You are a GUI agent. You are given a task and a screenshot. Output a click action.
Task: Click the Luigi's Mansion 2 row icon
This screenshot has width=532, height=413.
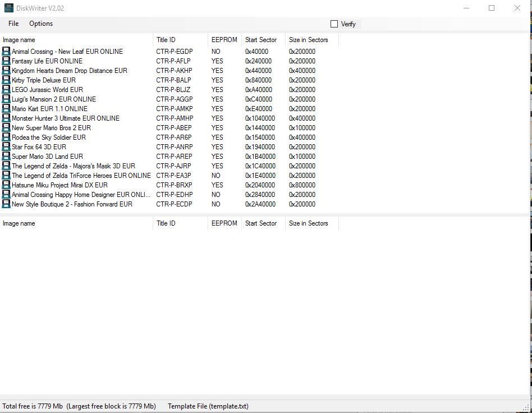[x=6, y=99]
